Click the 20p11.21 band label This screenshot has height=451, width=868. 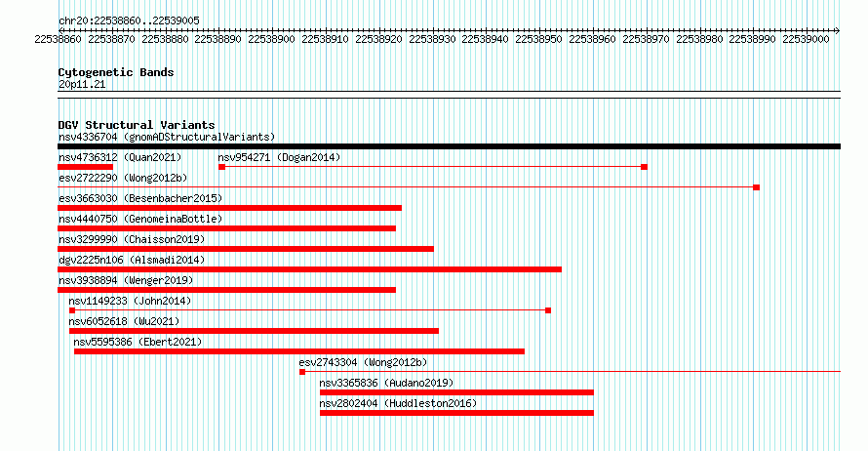click(x=82, y=84)
